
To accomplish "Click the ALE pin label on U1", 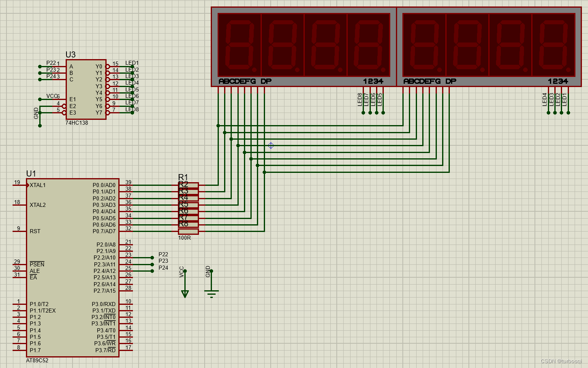I will [35, 271].
